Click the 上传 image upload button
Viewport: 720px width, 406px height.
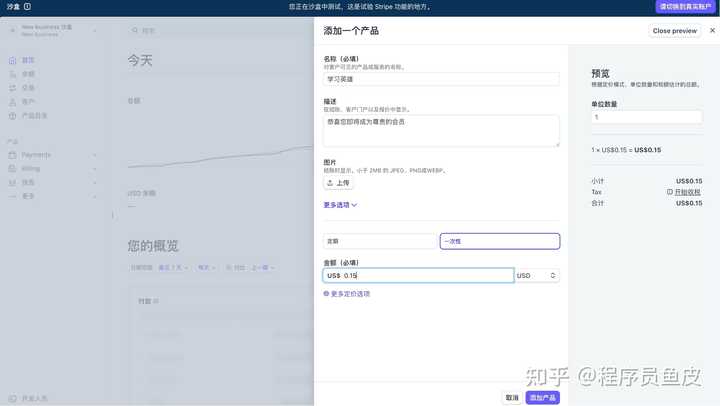pos(338,183)
